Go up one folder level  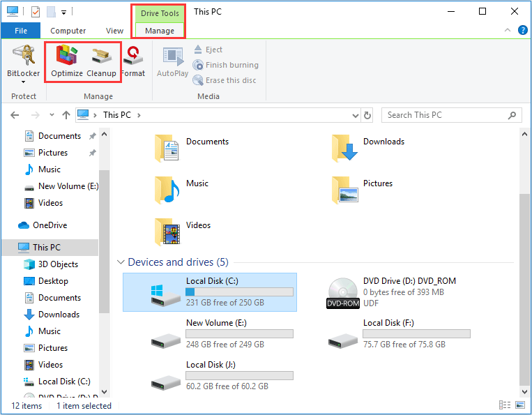coord(66,115)
